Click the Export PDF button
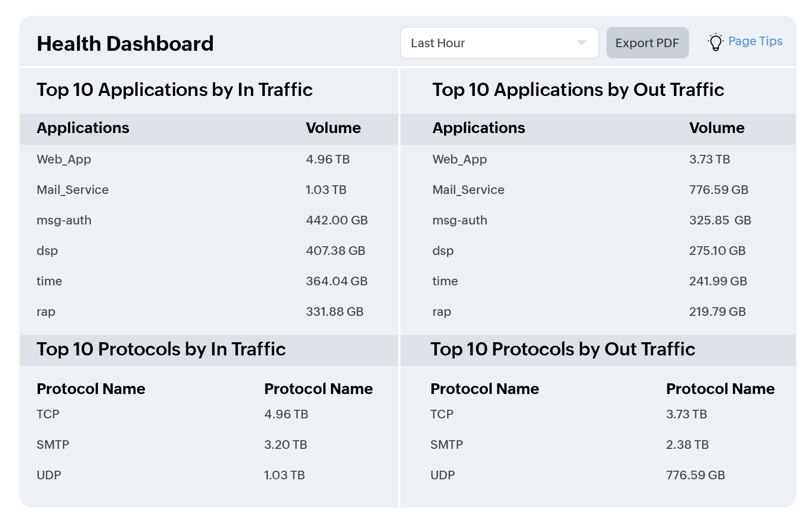Viewport: 812px width, 525px height. point(647,43)
